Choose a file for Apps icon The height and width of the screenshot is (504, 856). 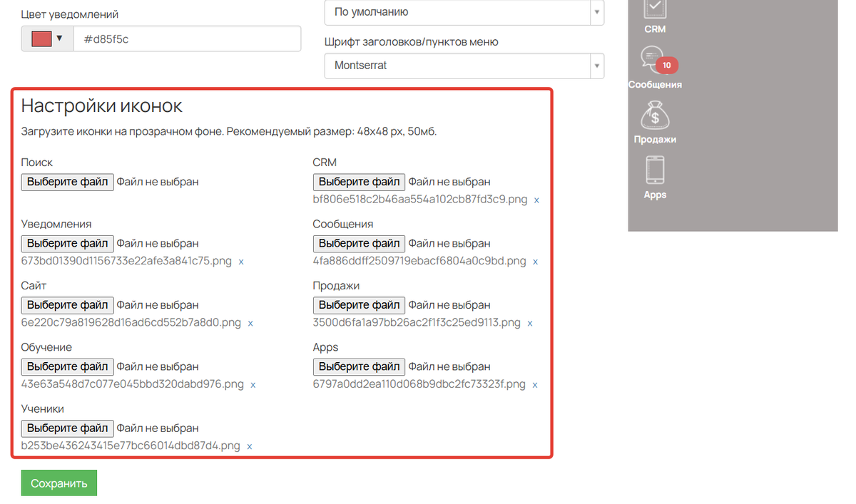pyautogui.click(x=360, y=366)
